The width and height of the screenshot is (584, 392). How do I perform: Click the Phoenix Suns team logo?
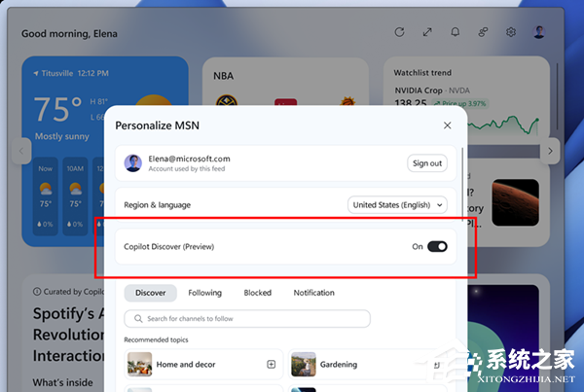pos(347,101)
